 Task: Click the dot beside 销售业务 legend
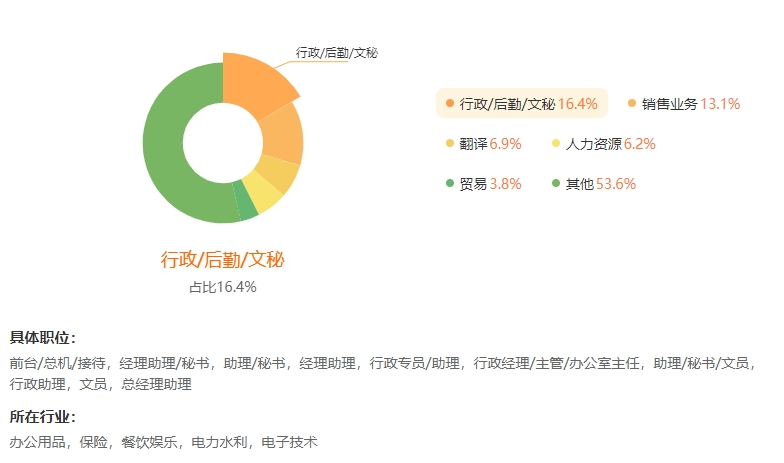point(632,103)
